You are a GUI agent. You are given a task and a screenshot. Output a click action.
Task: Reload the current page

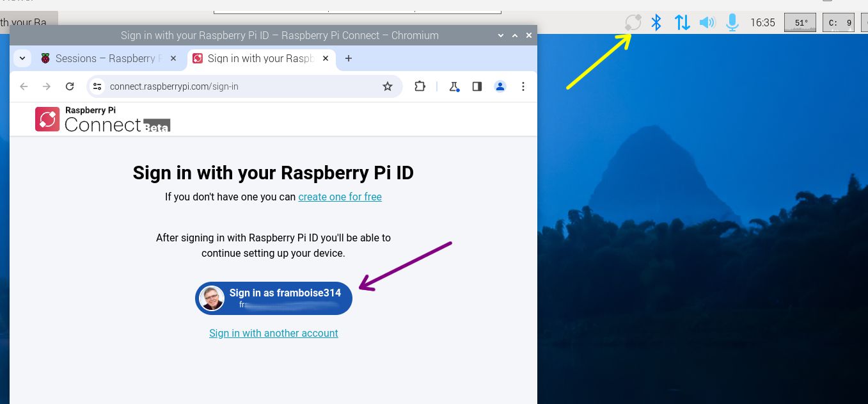70,86
